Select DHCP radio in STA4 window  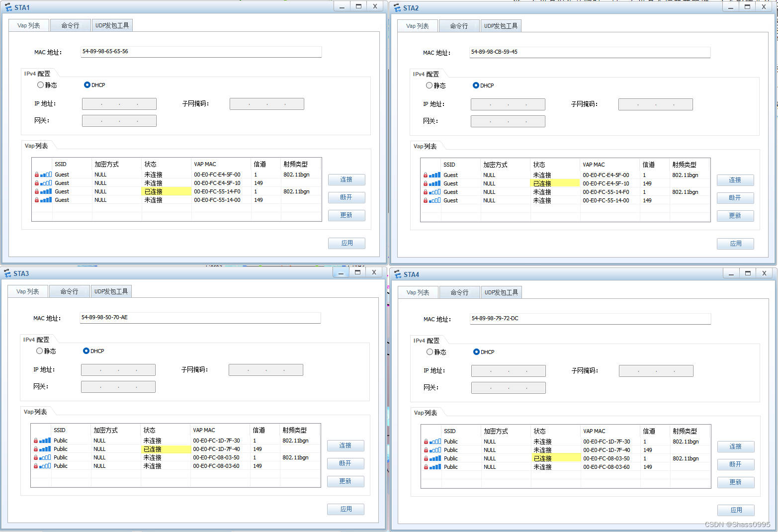pos(476,352)
